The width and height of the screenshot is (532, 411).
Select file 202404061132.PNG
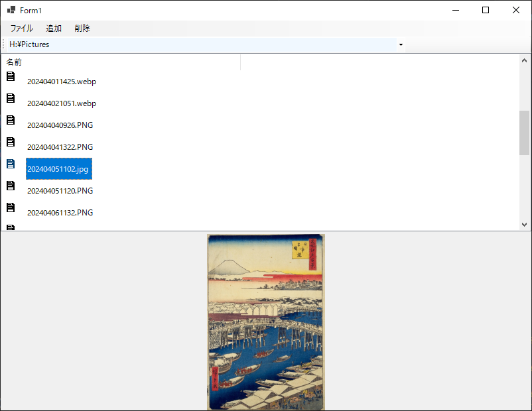click(x=60, y=213)
